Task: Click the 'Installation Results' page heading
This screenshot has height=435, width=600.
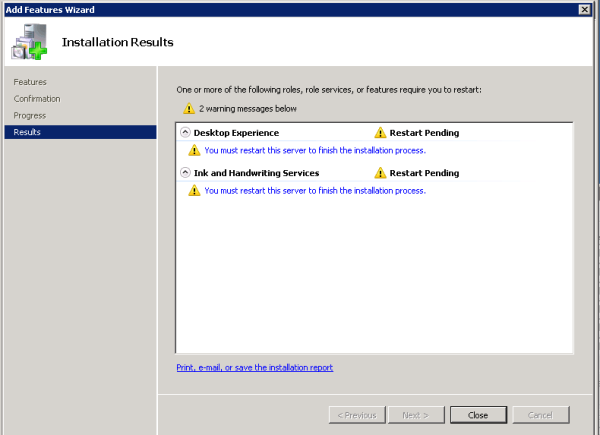Action: (x=117, y=42)
